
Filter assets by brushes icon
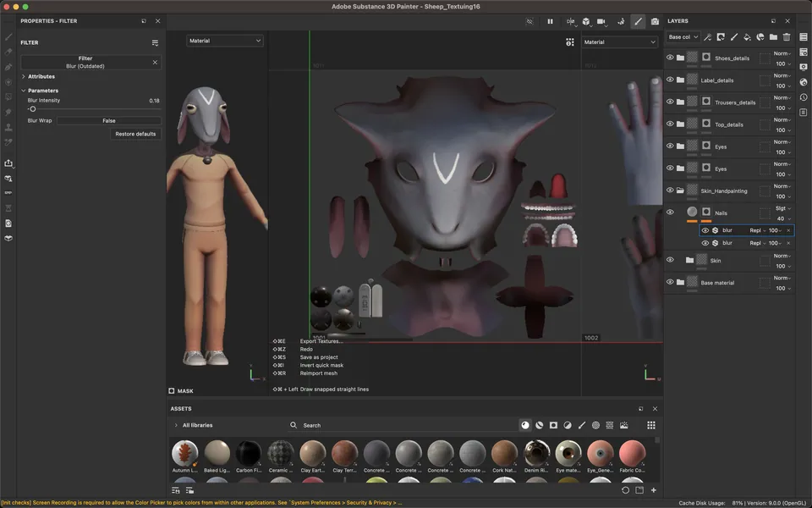point(582,425)
